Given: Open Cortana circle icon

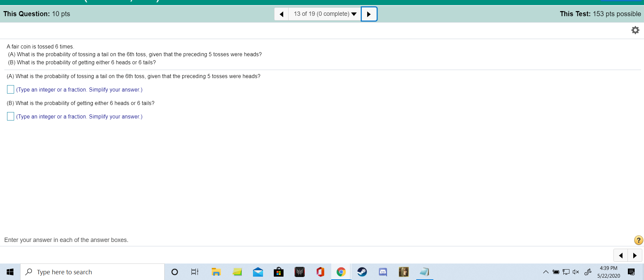Looking at the screenshot, I should tap(175, 272).
